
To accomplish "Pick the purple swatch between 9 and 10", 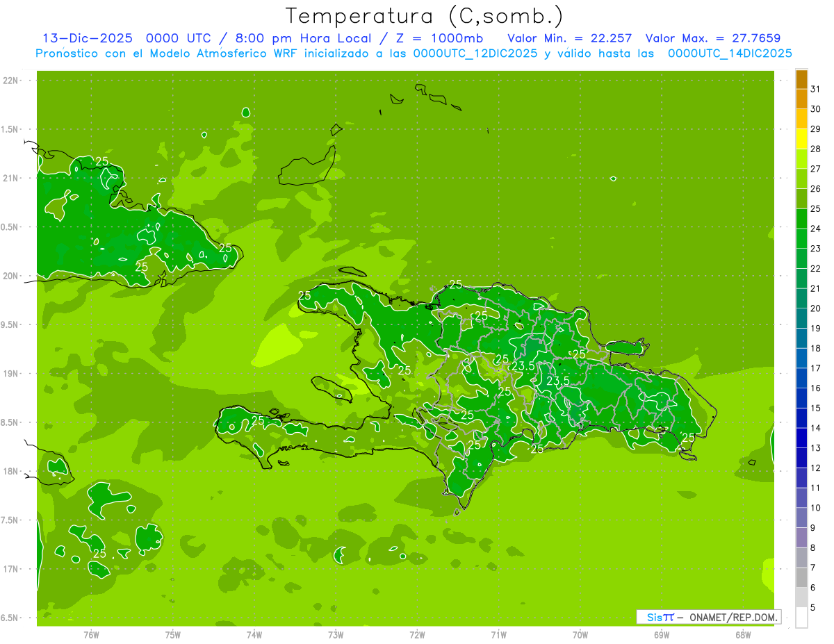I will tap(801, 518).
